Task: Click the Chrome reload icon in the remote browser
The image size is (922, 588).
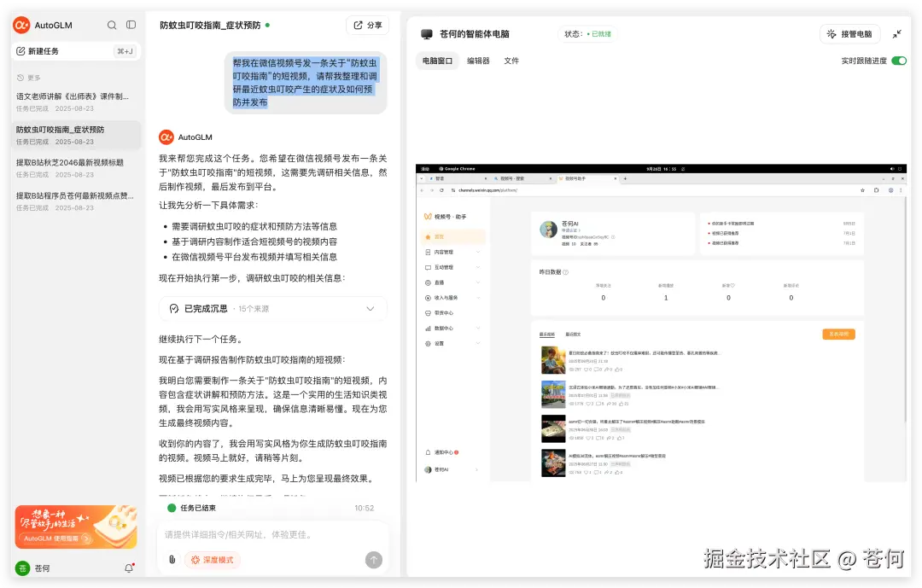Action: pos(441,190)
